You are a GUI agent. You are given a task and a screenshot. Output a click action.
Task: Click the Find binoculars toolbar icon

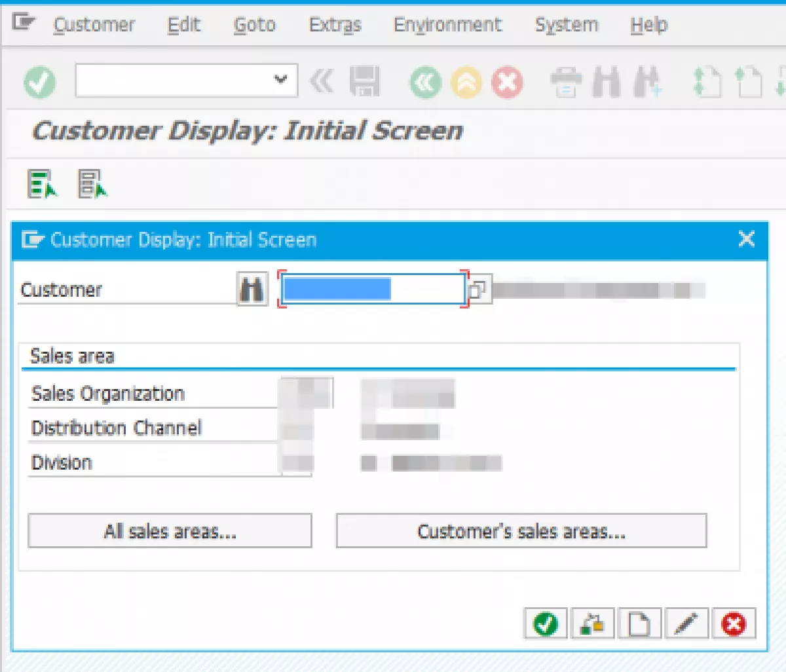click(607, 83)
